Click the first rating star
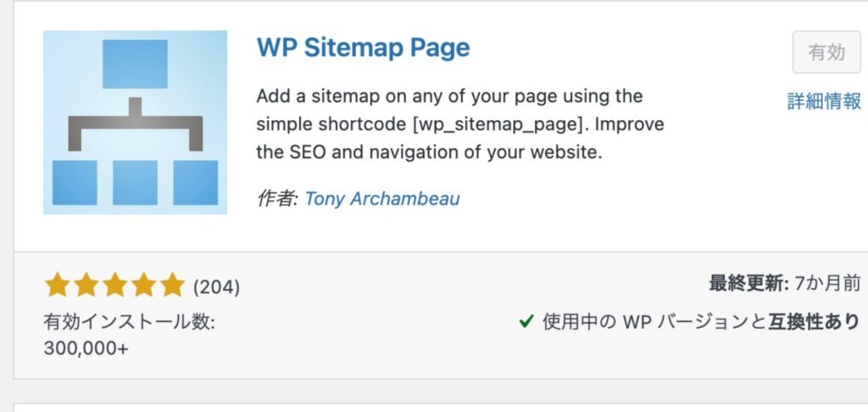868x412 pixels. (57, 286)
